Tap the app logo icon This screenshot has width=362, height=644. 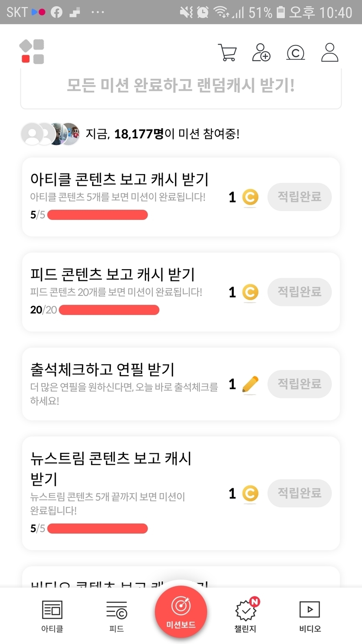(32, 51)
